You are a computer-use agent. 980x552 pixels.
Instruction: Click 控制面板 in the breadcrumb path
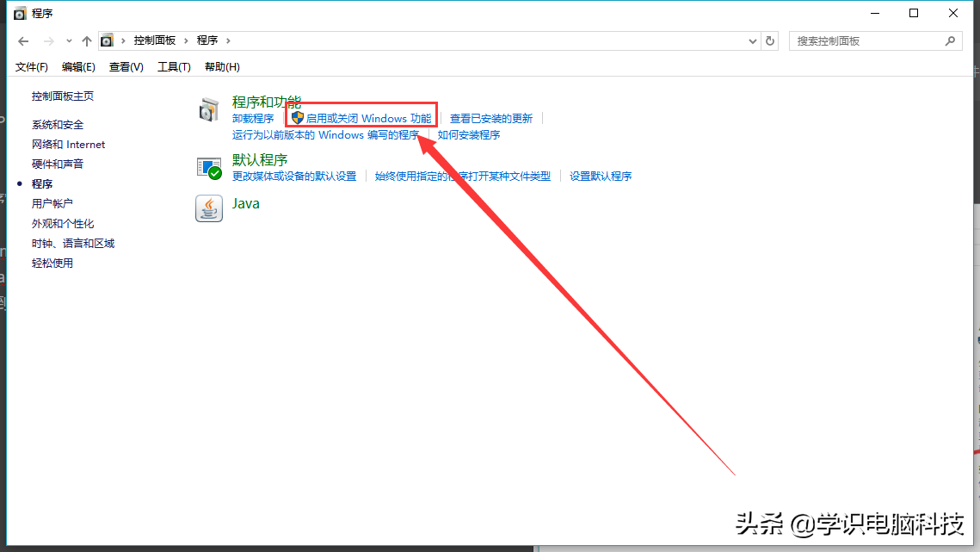point(154,40)
